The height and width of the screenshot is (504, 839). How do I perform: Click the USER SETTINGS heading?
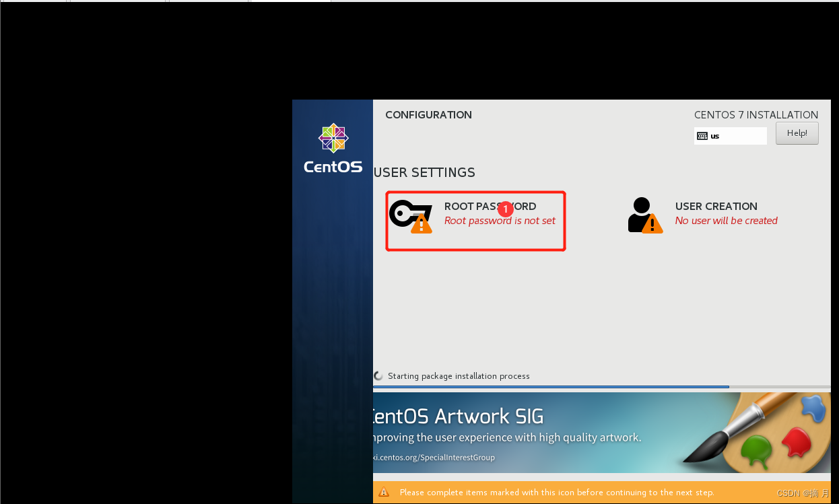[424, 173]
